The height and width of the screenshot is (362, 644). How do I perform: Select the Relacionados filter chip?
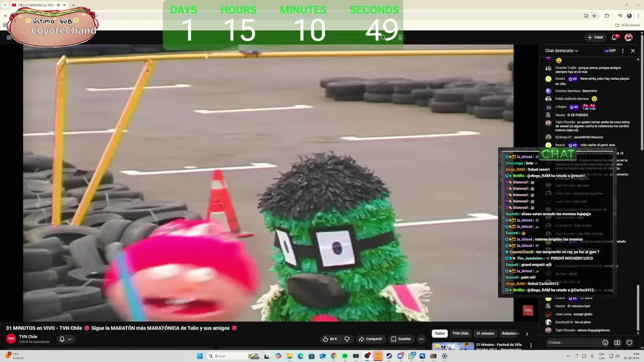point(511,333)
